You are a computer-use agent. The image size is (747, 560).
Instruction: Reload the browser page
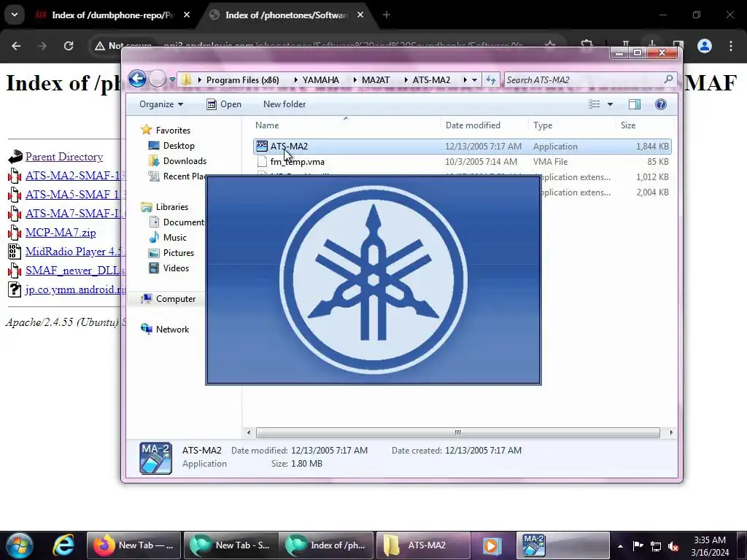click(x=69, y=46)
